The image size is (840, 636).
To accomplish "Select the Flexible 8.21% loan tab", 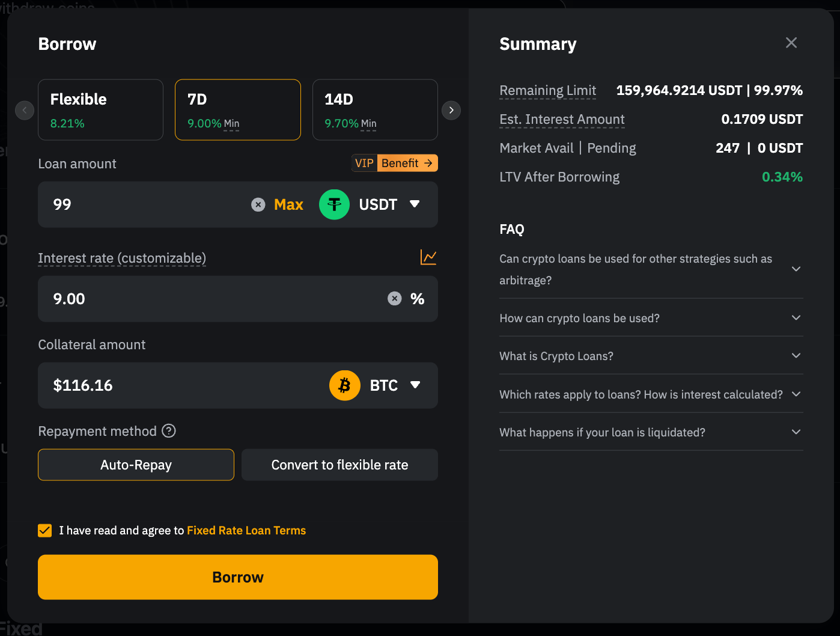I will pyautogui.click(x=100, y=110).
